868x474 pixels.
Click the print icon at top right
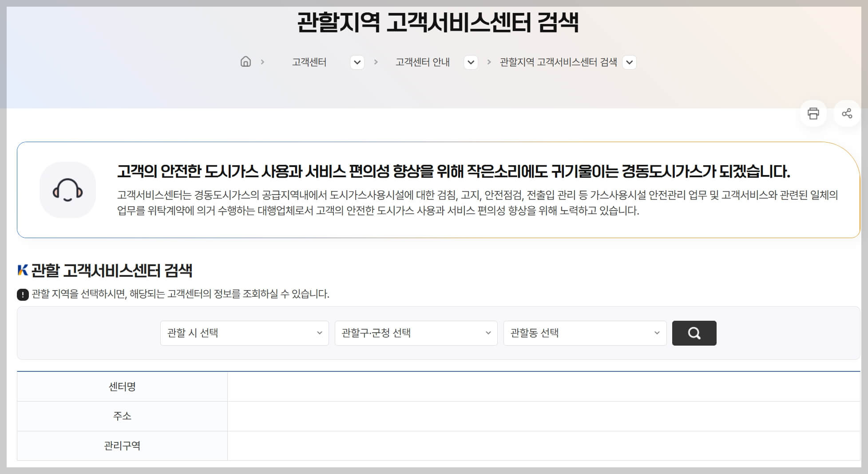pos(814,114)
